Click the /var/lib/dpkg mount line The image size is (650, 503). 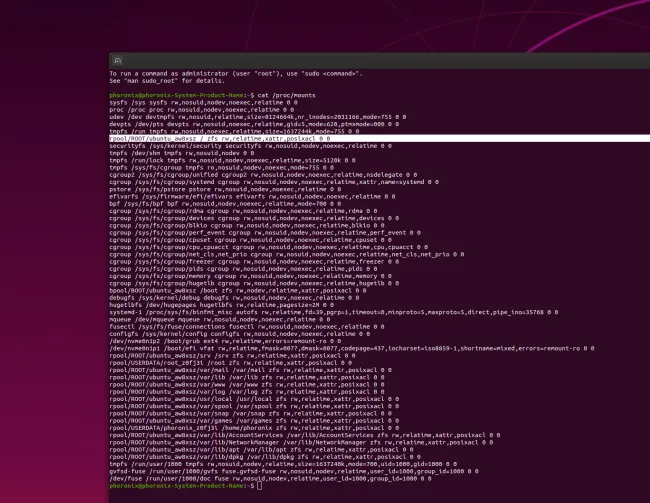[x=265, y=457]
